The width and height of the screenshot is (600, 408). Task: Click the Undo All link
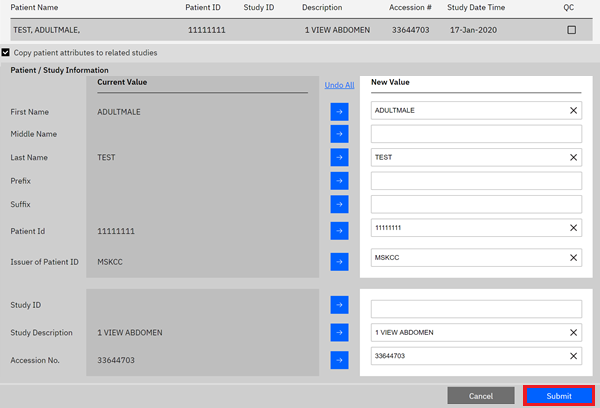[x=340, y=85]
